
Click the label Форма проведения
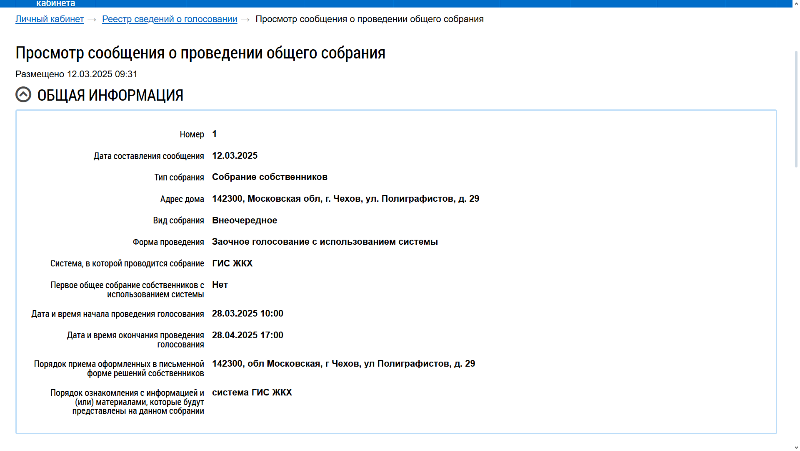pos(168,242)
